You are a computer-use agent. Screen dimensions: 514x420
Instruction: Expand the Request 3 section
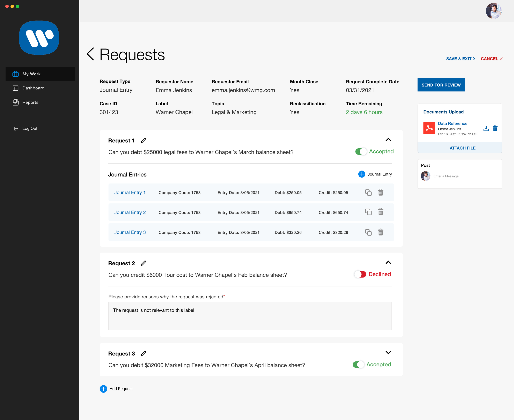(388, 353)
